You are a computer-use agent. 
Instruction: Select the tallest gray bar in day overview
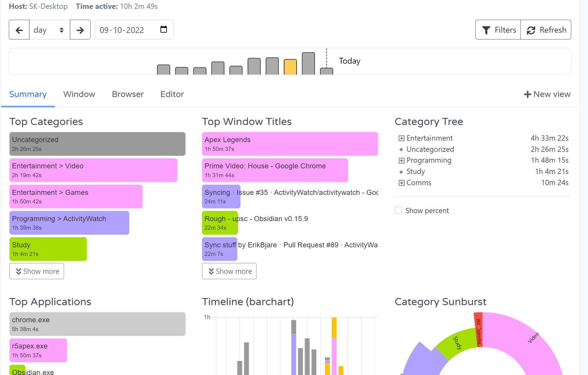click(308, 63)
